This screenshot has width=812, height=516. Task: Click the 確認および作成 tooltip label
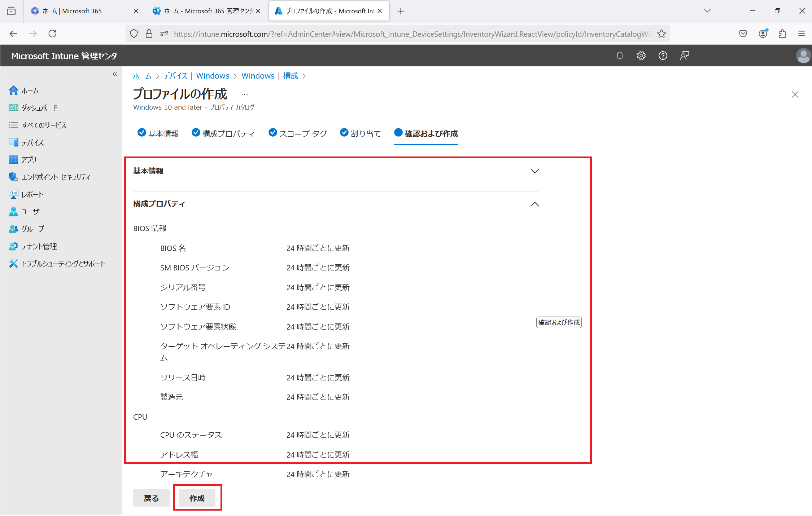(x=559, y=322)
